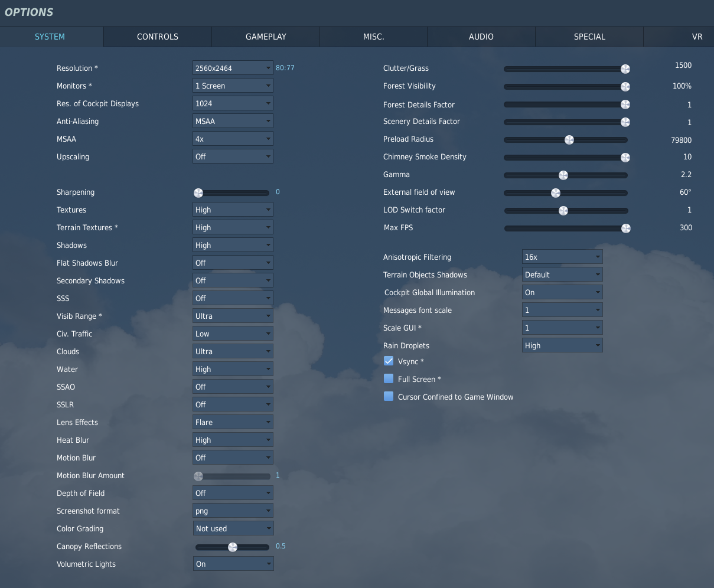
Task: Select the SPECIAL tab
Action: click(x=589, y=37)
